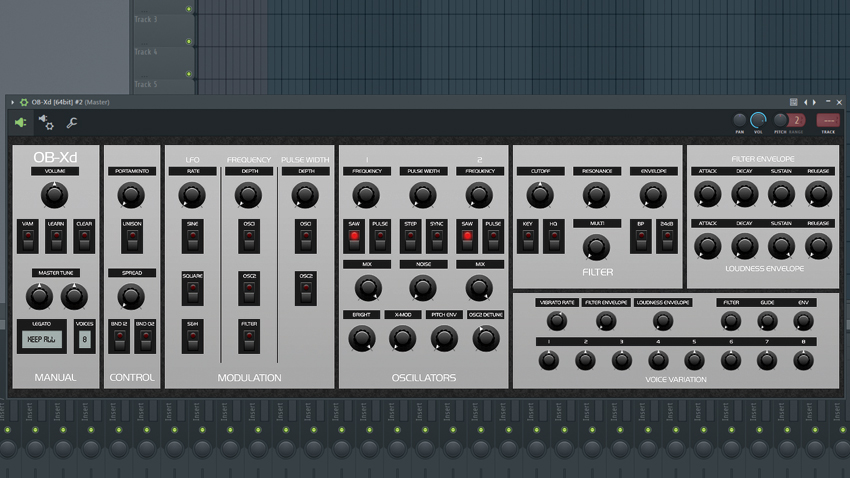The height and width of the screenshot is (478, 850).
Task: Click the manual VOLUME knob
Action: pyautogui.click(x=55, y=195)
